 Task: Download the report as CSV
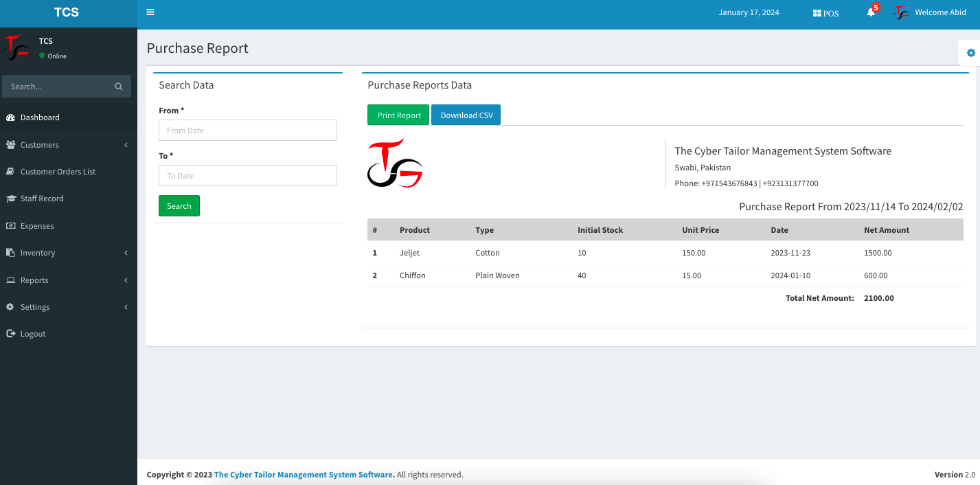tap(466, 115)
